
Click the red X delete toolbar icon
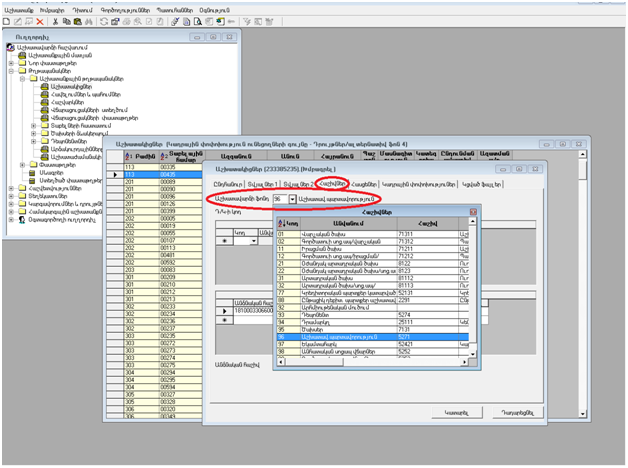(x=39, y=20)
